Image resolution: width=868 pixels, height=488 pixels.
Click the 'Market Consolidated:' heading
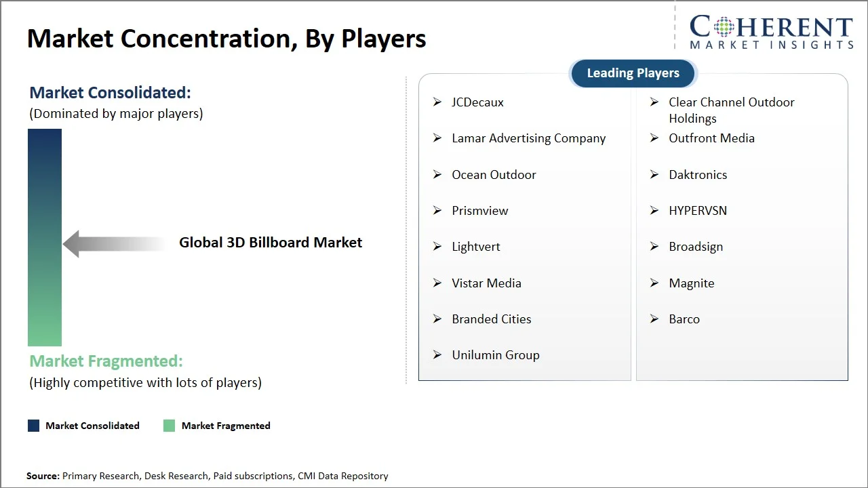(110, 92)
